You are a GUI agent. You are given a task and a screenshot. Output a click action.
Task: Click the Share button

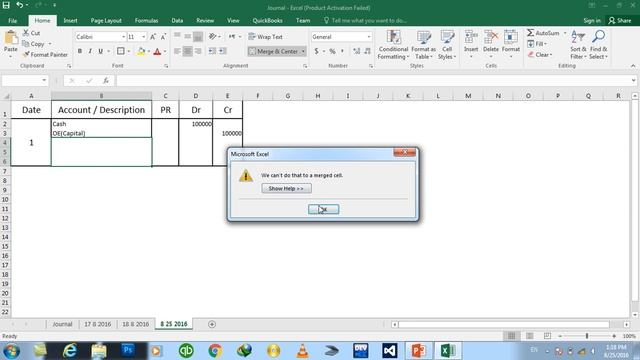point(620,20)
